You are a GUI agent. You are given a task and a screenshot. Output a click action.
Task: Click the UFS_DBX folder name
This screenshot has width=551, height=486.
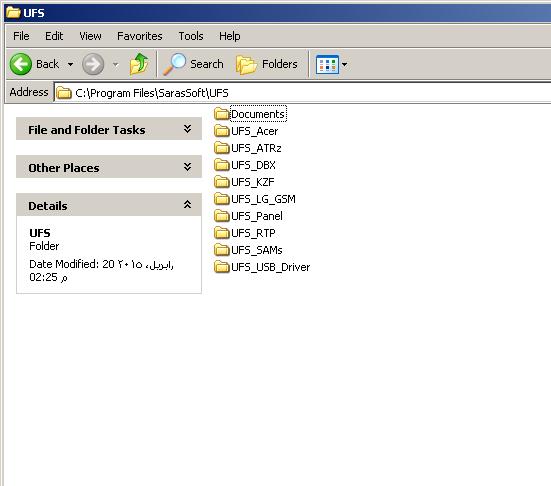(x=253, y=165)
